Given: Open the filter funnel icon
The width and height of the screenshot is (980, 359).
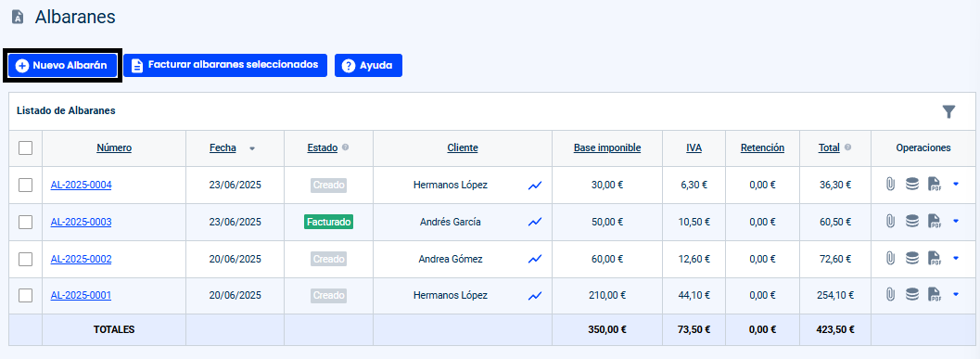Looking at the screenshot, I should click(948, 112).
